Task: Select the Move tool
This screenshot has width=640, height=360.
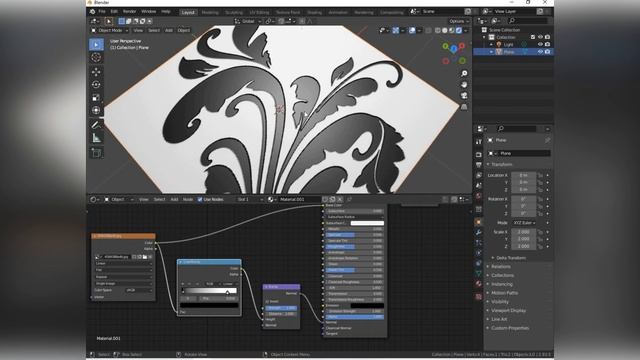Action: 96,72
